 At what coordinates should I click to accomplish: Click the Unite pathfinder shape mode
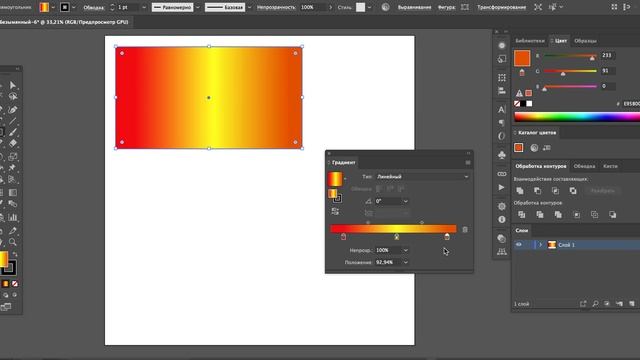tap(520, 191)
